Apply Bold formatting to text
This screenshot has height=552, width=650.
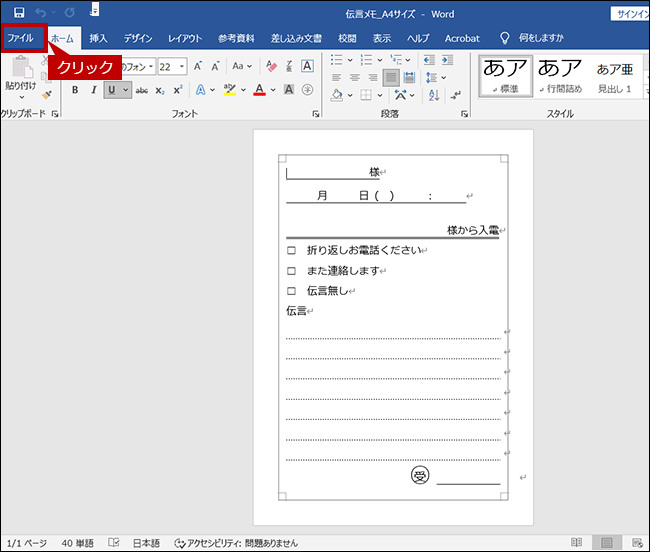[75, 91]
